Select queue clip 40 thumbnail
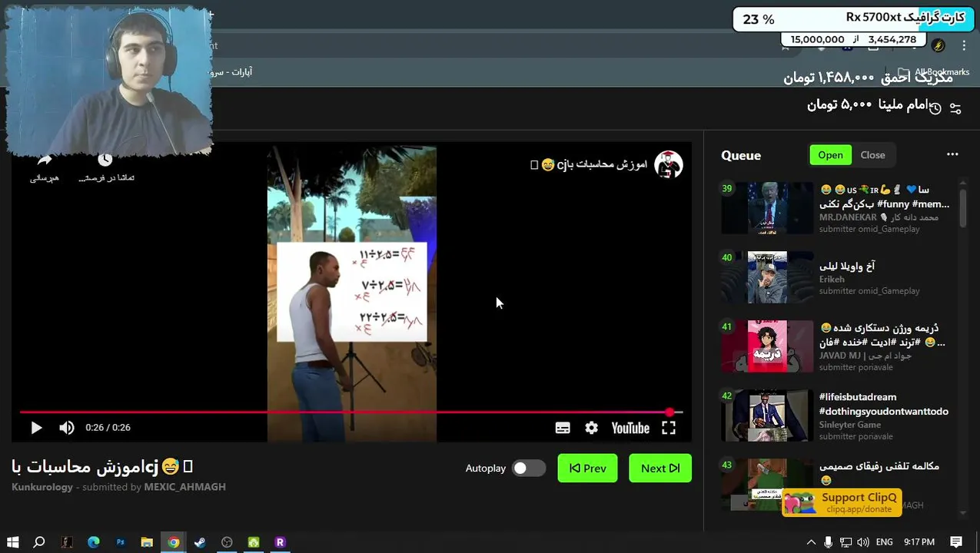This screenshot has width=980, height=553. [767, 276]
